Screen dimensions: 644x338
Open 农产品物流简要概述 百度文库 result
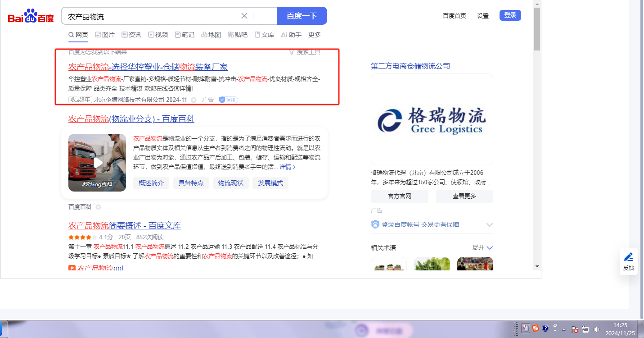(125, 226)
